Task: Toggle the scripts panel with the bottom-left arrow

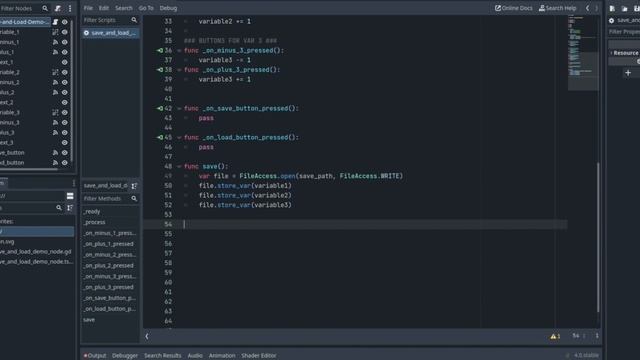Action: tap(147, 336)
